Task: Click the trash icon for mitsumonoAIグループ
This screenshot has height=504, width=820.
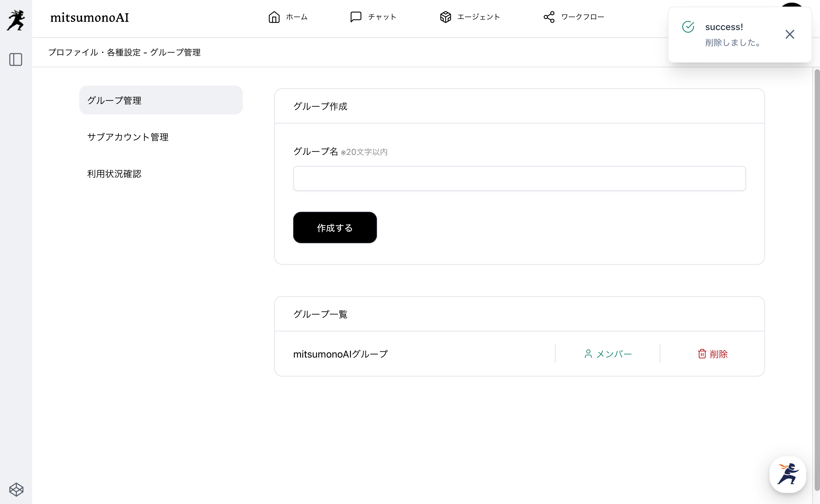Action: pos(702,354)
